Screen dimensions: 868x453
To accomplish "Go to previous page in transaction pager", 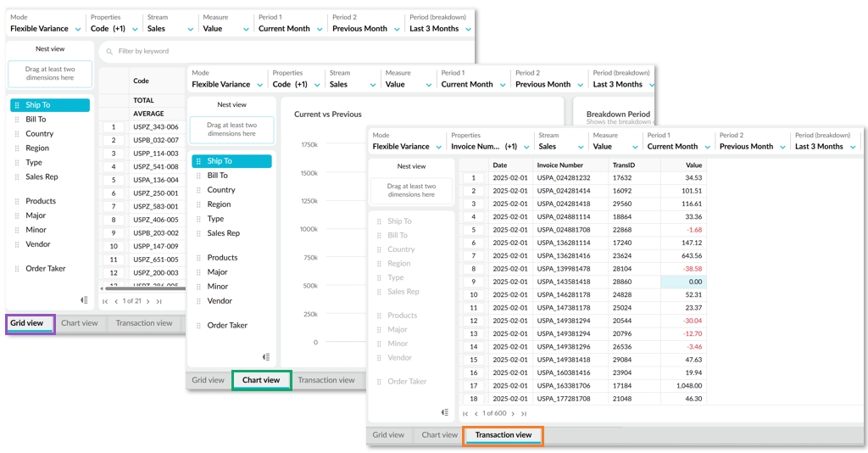I will coord(476,414).
